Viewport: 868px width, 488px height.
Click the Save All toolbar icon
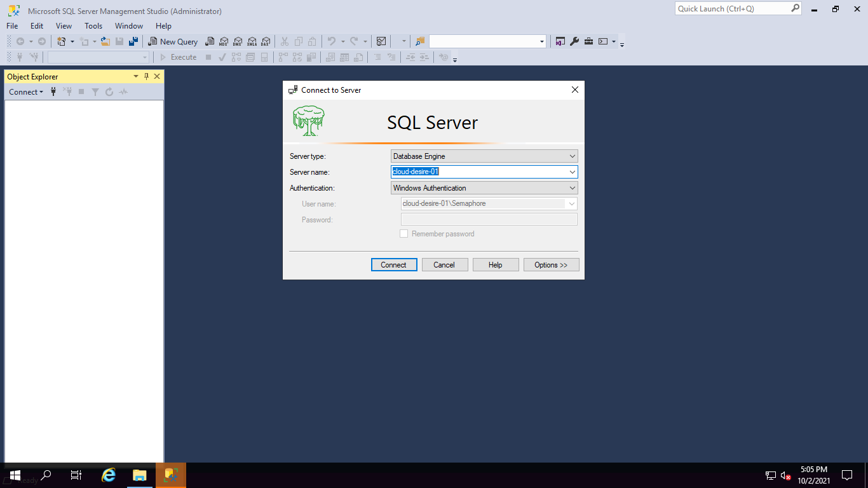click(133, 41)
